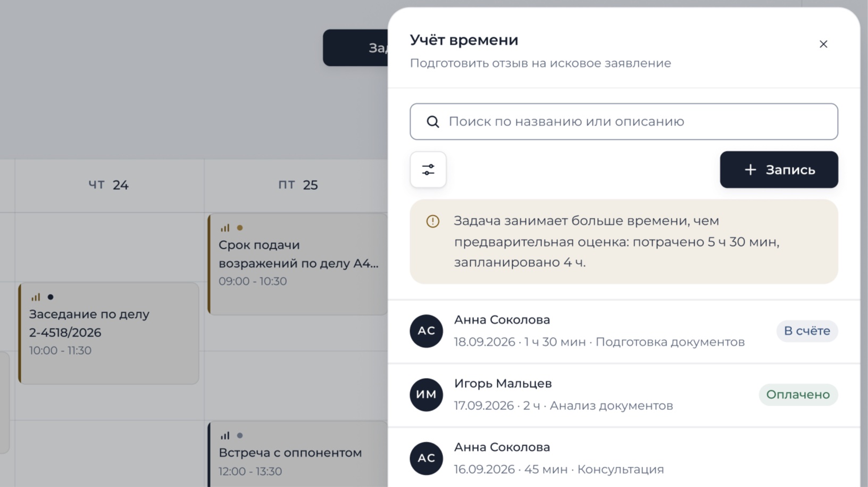Screen dimensions: 868x487
Task: Open the ИМ avatar for Игорь Мальцев
Action: pyautogui.click(x=426, y=394)
